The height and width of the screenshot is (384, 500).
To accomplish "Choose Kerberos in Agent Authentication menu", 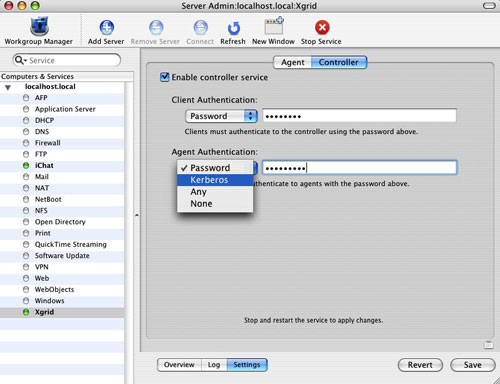I will click(215, 180).
